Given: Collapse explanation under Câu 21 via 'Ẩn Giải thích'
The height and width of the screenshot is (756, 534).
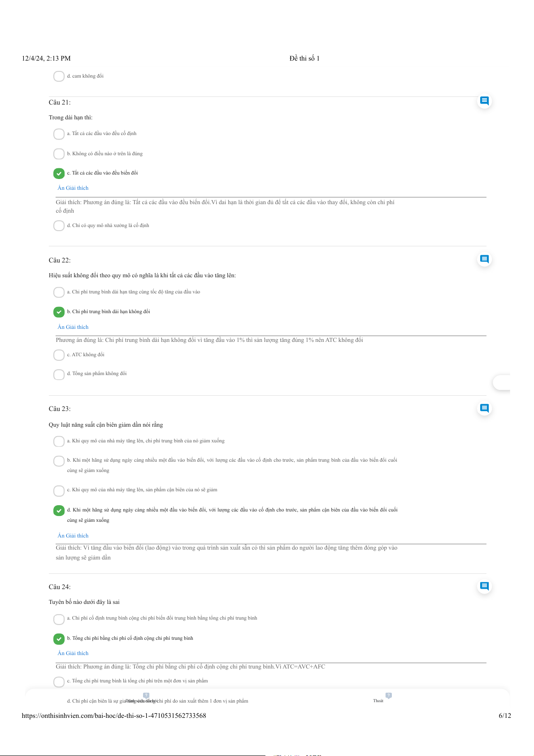Looking at the screenshot, I should 73,188.
